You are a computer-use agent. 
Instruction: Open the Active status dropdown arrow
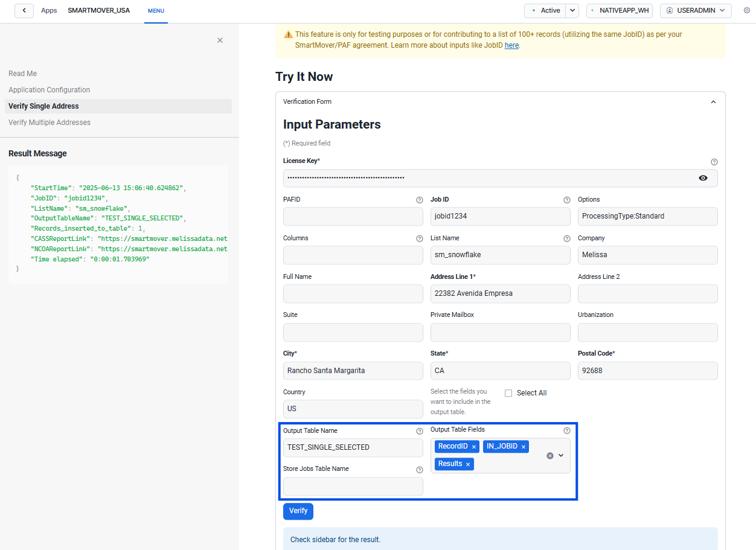[x=572, y=10]
